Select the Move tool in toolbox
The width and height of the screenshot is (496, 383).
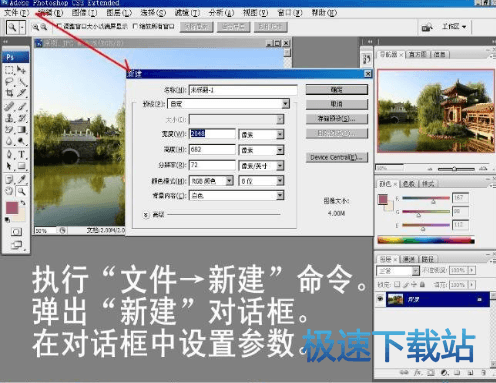click(x=22, y=70)
